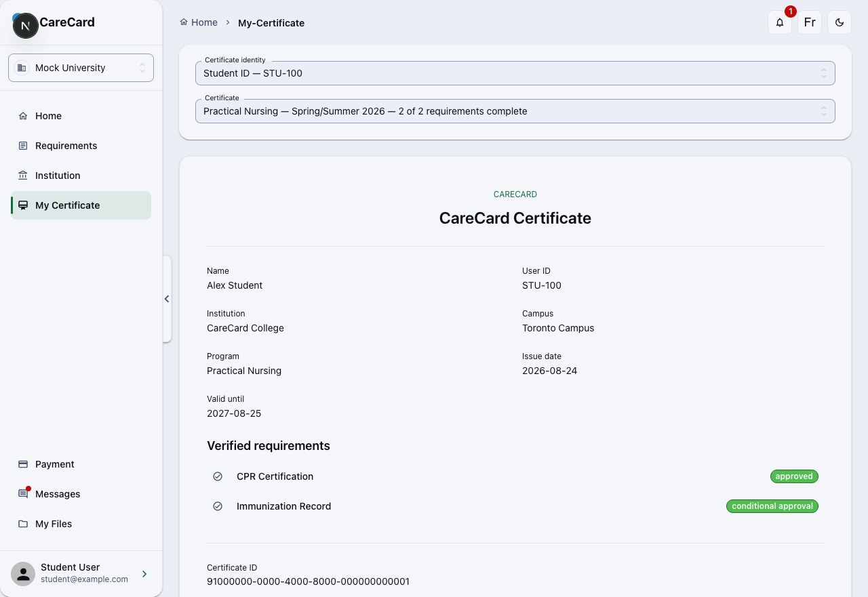Viewport: 868px width, 597px height.
Task: Click the issue date 2026-08-24
Action: click(x=550, y=371)
